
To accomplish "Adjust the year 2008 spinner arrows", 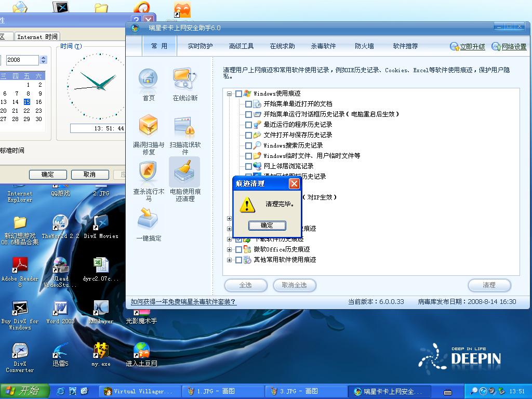I will coord(43,60).
